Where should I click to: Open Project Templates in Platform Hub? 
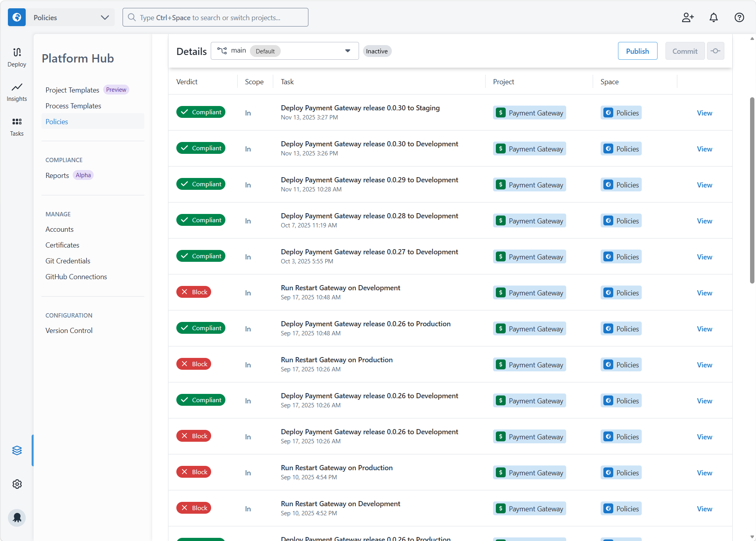(x=72, y=90)
